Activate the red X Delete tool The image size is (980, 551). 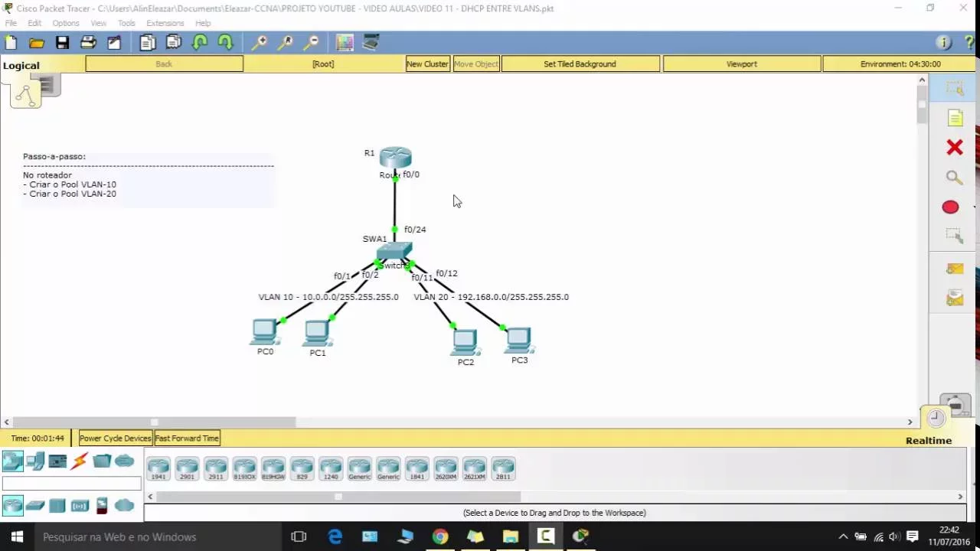click(x=954, y=147)
